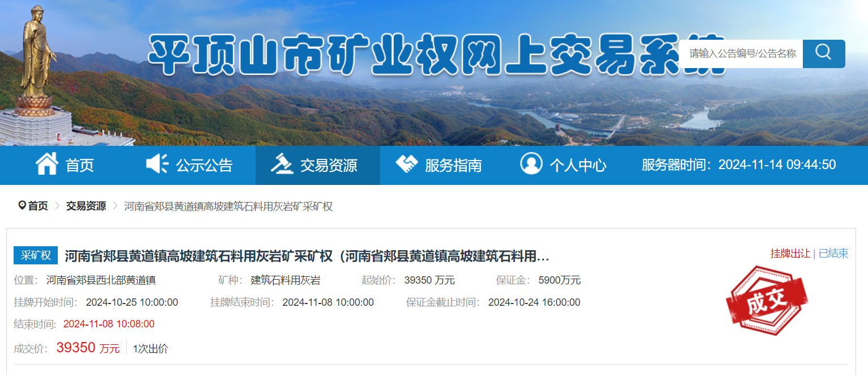
Task: Click the gavel icon for 交易资源
Action: (282, 165)
